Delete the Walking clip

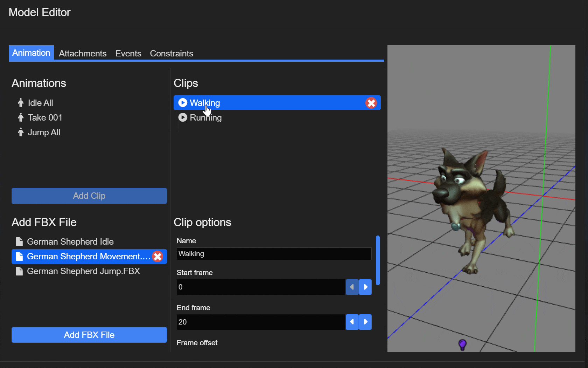pyautogui.click(x=371, y=103)
